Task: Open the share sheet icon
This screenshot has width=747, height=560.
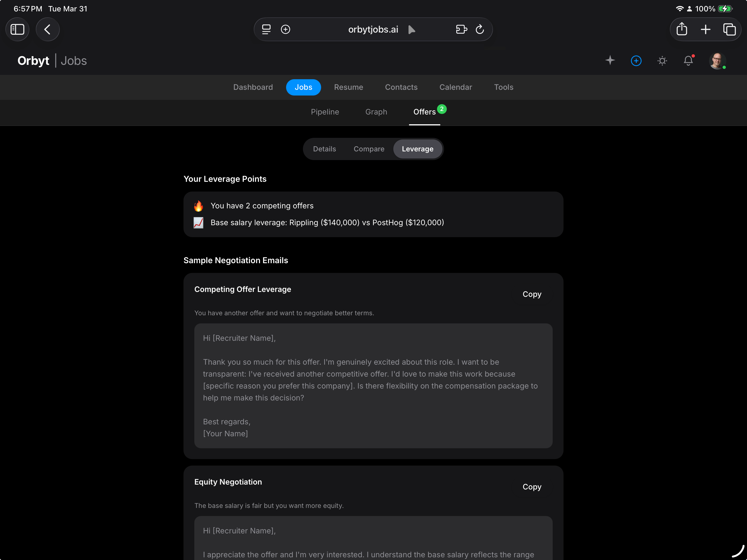Action: coord(682,29)
